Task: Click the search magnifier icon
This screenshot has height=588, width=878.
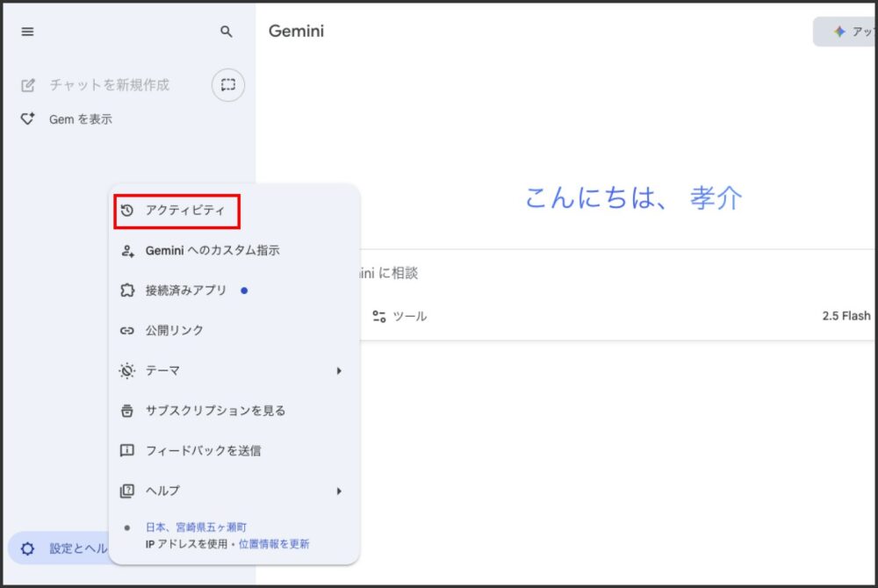Action: (x=227, y=32)
